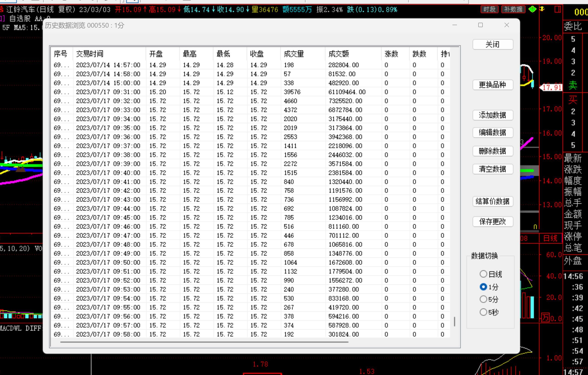Click the 关闭 button

493,44
